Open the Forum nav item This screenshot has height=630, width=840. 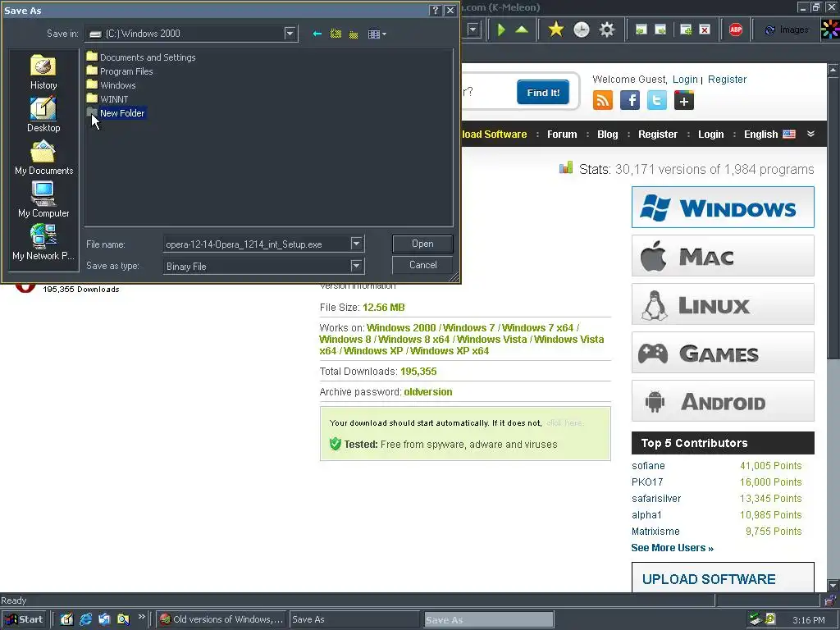point(562,135)
